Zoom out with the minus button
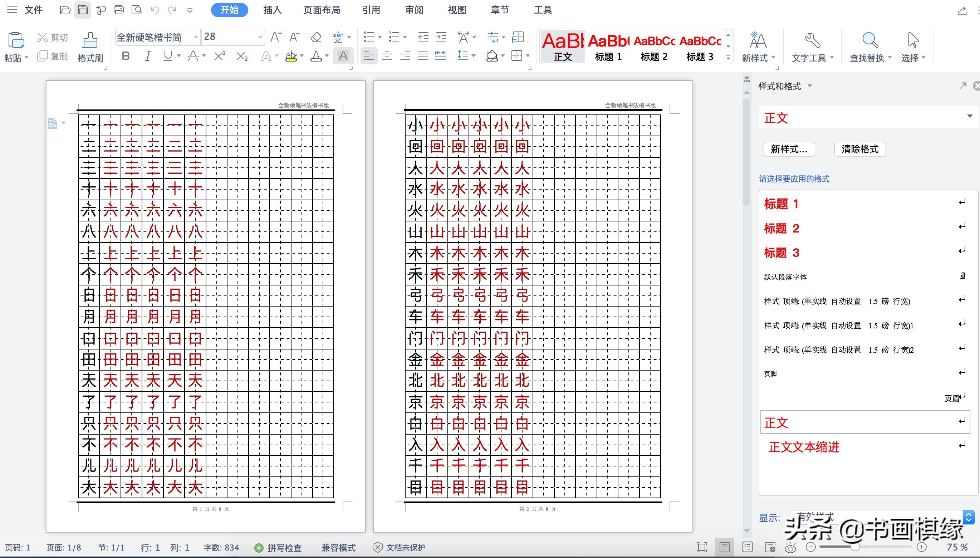The width and height of the screenshot is (980, 558). pos(811,547)
